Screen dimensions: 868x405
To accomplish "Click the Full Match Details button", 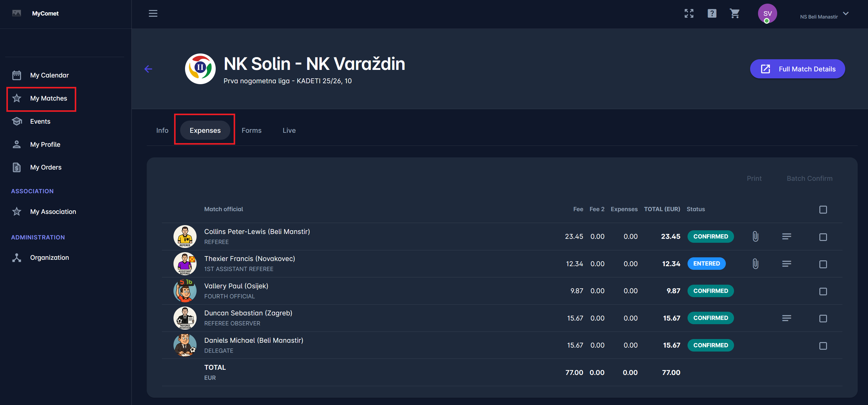I will click(x=797, y=69).
